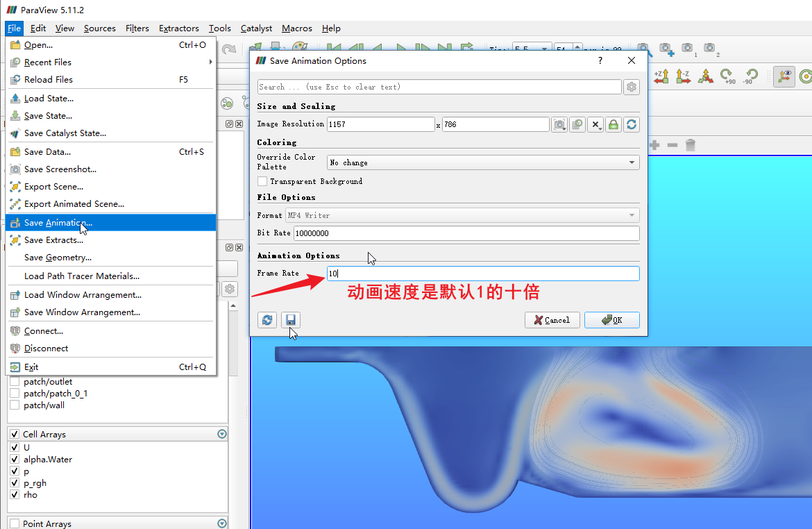Open image resolution presets camera dropdown

tap(559, 124)
